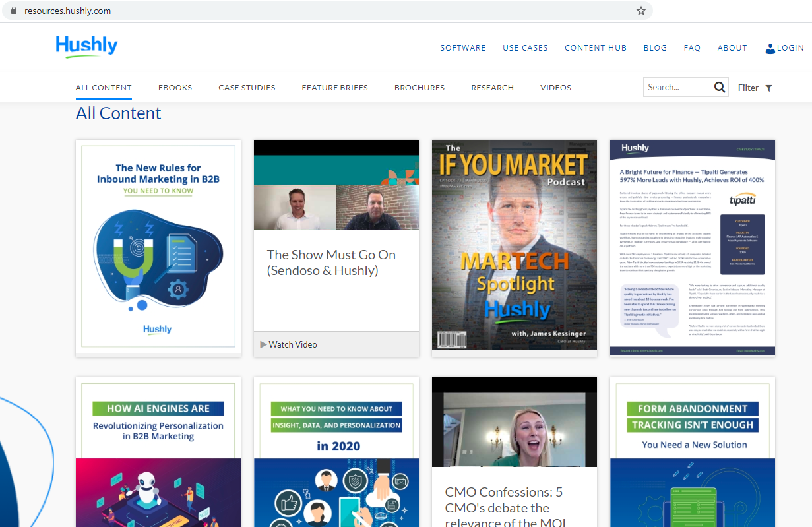This screenshot has width=812, height=527.
Task: Switch to the RESEARCH tab
Action: pos(492,88)
